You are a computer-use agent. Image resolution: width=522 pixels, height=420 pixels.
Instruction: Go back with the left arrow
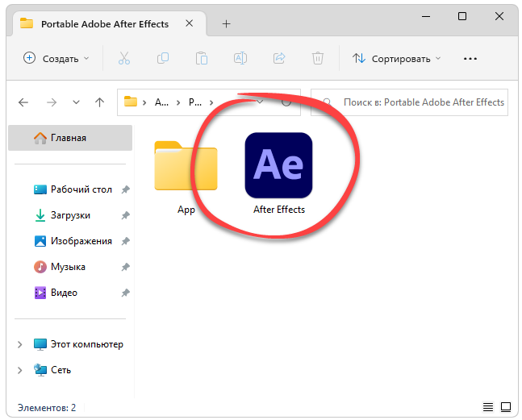click(x=23, y=102)
